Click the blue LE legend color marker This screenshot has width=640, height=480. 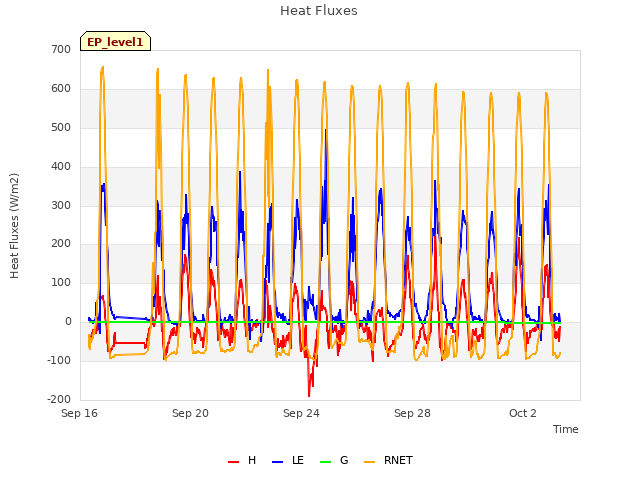click(277, 462)
